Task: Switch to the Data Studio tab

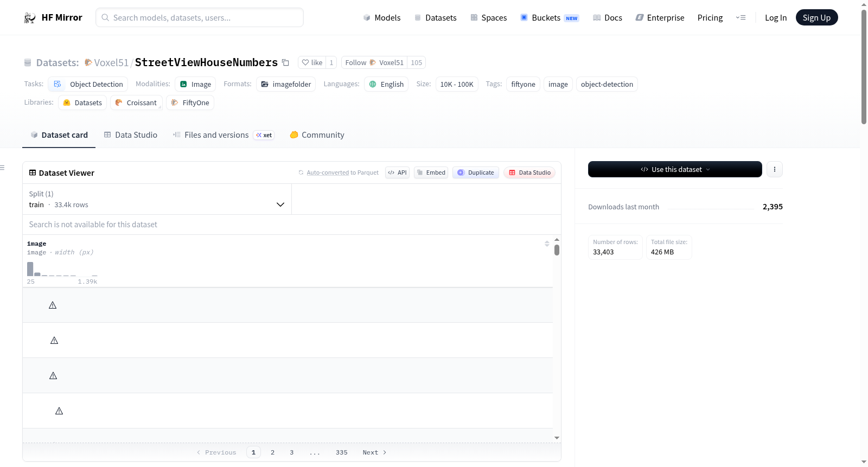Action: pos(131,135)
